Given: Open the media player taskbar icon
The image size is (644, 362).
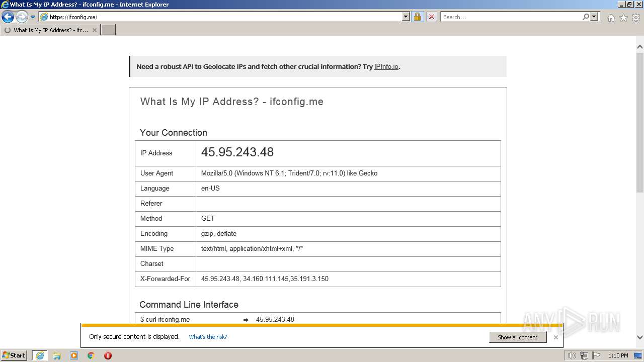Looking at the screenshot, I should tap(74, 355).
